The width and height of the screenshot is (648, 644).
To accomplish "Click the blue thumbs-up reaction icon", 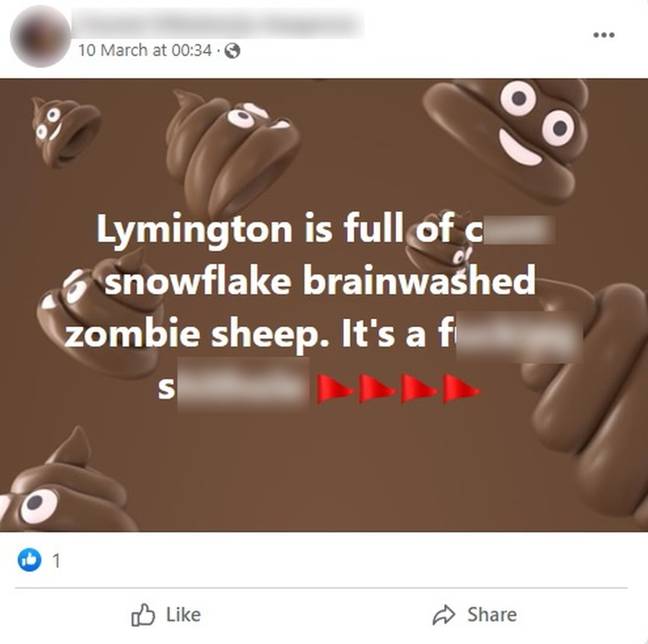I will click(x=29, y=560).
